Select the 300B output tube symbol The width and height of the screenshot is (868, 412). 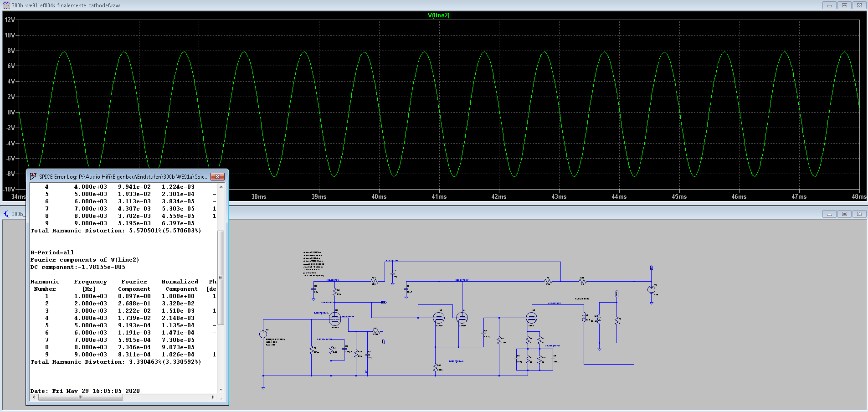click(531, 318)
